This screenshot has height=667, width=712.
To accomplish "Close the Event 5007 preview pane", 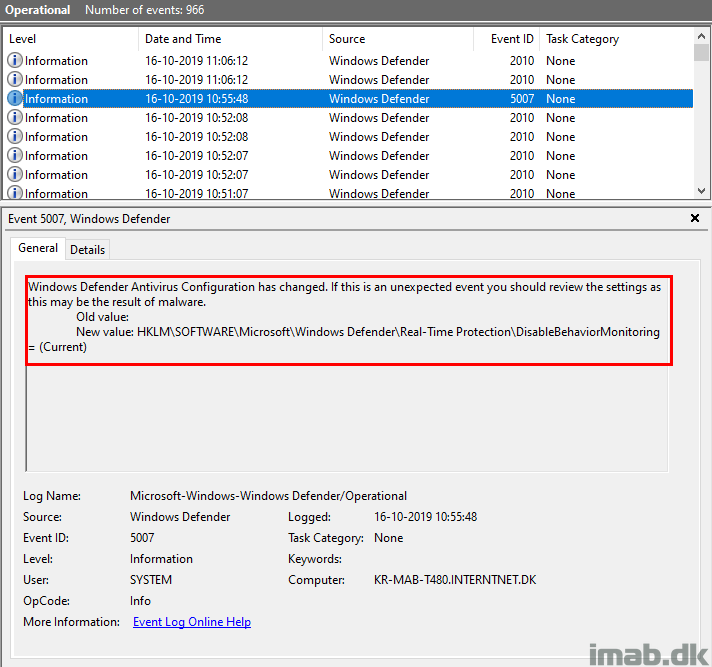I will [694, 218].
